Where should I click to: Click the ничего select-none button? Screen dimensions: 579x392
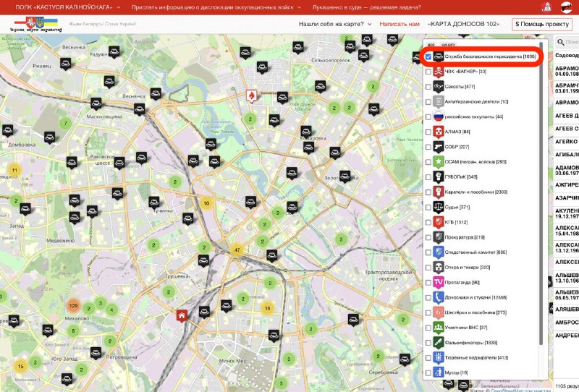[x=448, y=45]
